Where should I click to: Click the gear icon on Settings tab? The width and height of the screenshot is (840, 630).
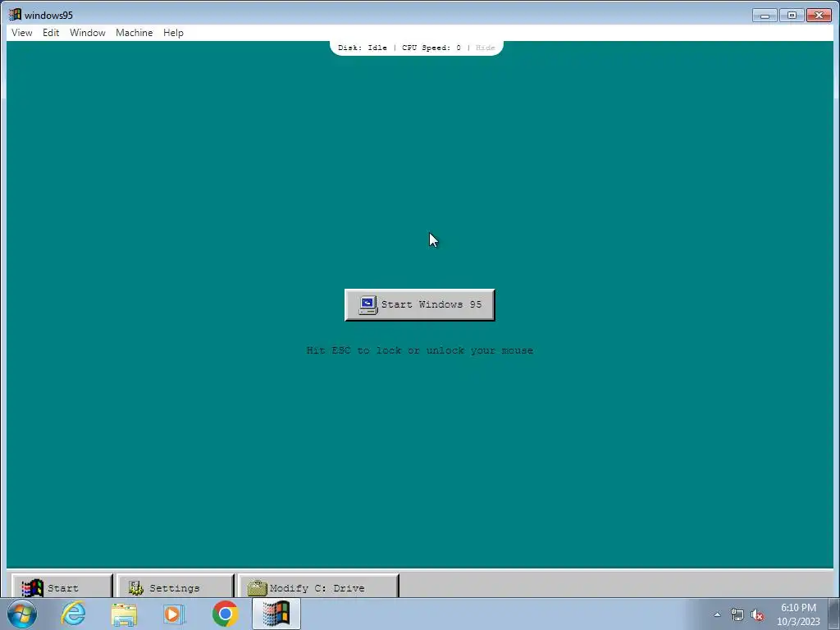(136, 587)
